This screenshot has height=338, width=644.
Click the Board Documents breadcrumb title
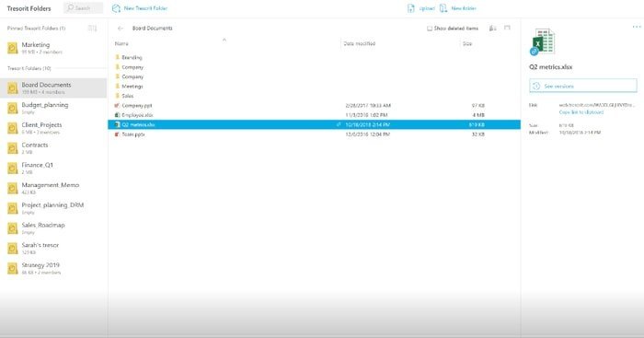tap(153, 29)
